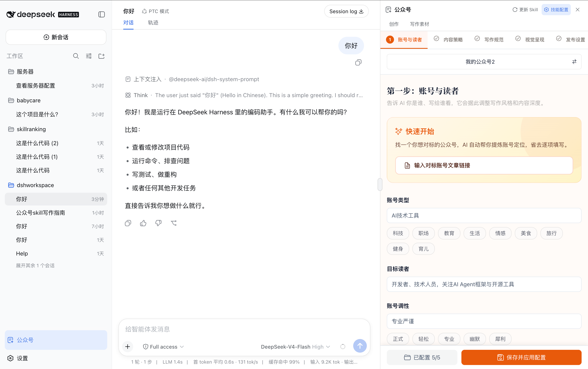588x369 pixels.
Task: Start a 新会话
Action: coord(56,37)
